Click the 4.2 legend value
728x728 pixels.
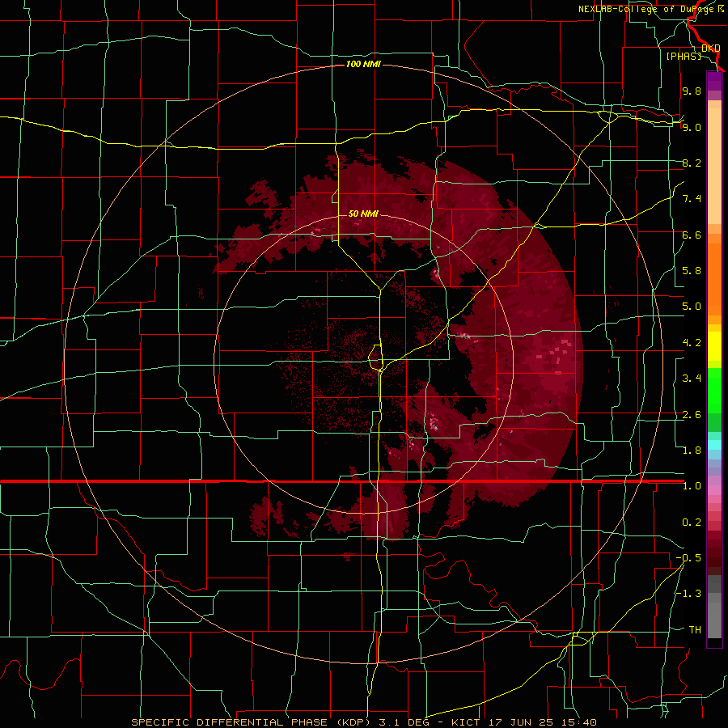(x=692, y=343)
